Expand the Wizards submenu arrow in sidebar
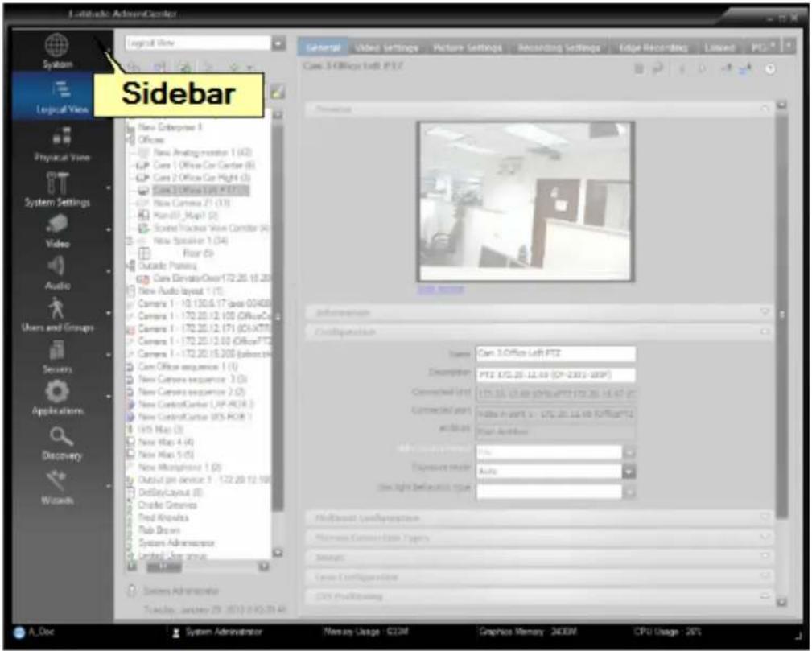The height and width of the screenshot is (651, 812). click(x=108, y=486)
